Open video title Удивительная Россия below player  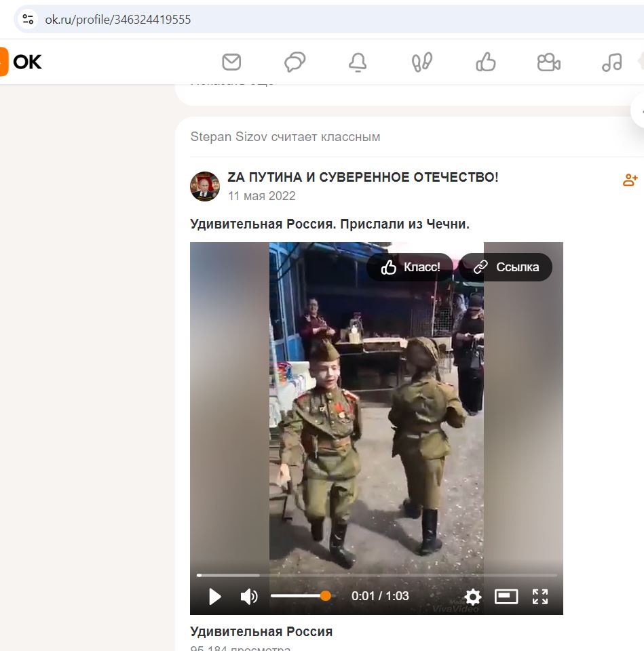click(261, 631)
